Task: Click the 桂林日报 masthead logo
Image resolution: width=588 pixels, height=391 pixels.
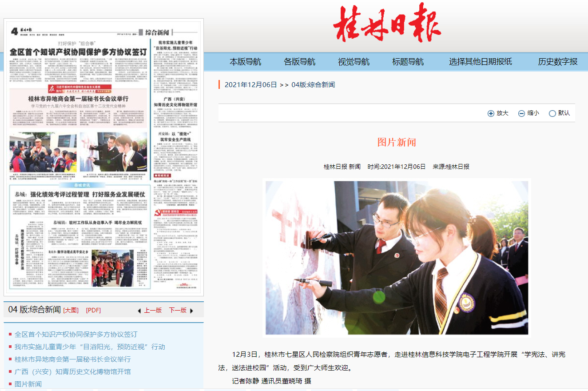Action: 387,22
